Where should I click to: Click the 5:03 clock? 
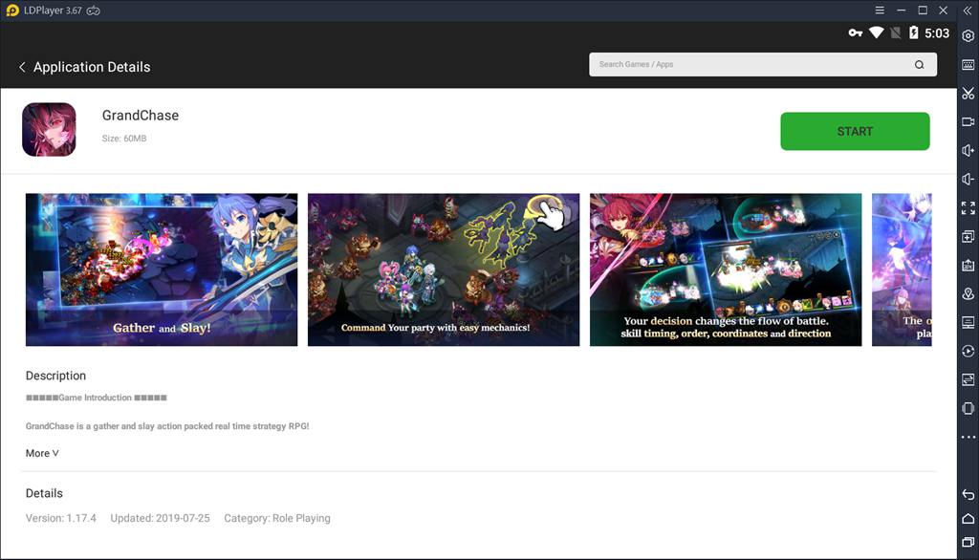tap(937, 33)
